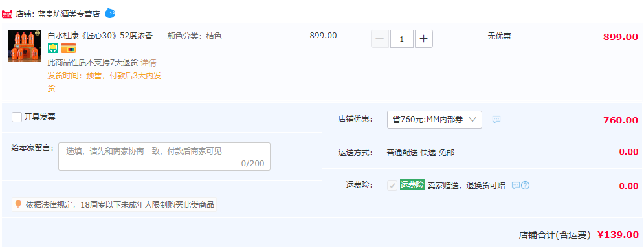
Task: Expand the 省760元:MM内部券 coupon dropdown
Action: coord(434,120)
